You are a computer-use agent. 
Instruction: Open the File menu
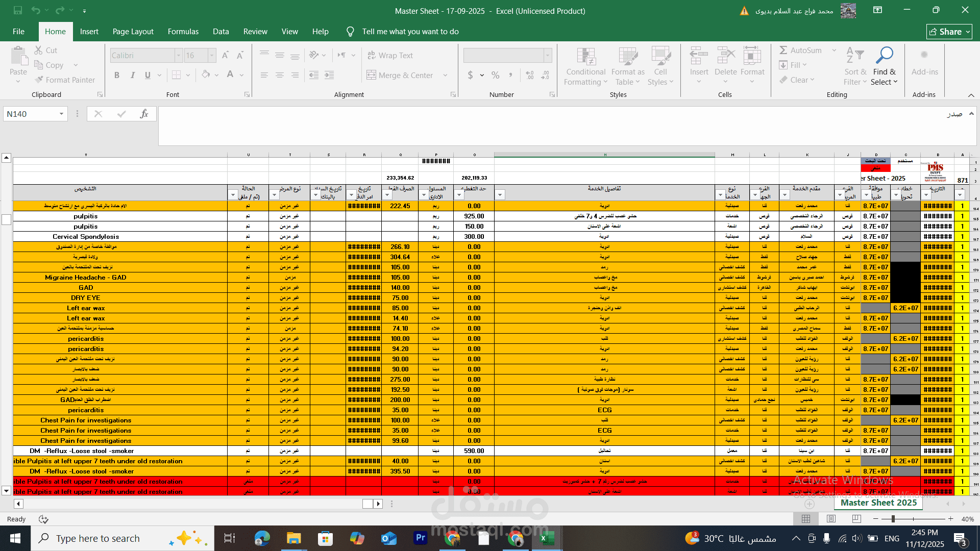click(x=18, y=31)
